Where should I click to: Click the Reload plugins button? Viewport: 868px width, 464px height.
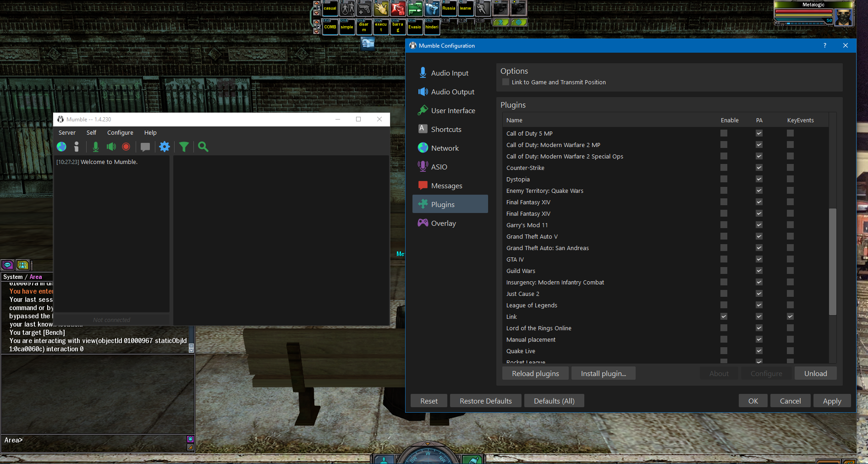(535, 373)
